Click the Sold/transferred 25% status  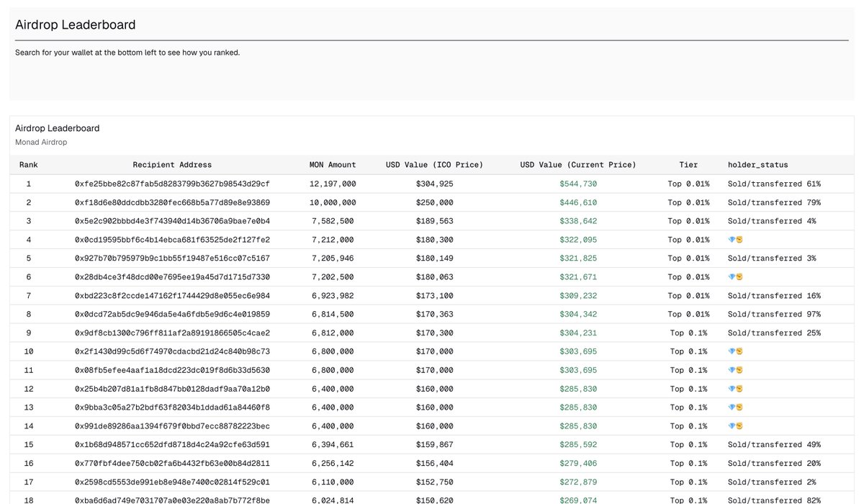774,333
